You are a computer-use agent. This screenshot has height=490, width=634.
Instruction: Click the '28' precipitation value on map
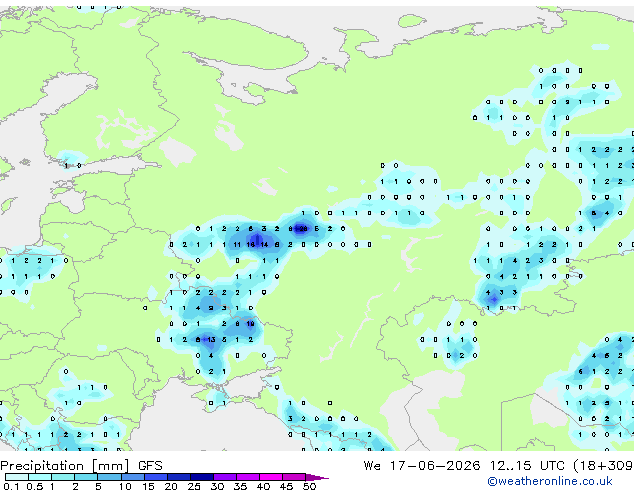pyautogui.click(x=303, y=229)
